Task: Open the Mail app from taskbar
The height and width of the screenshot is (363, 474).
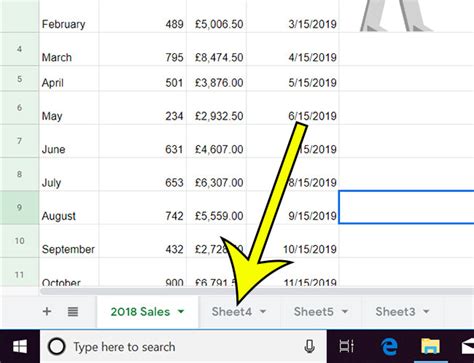Action: click(468, 347)
